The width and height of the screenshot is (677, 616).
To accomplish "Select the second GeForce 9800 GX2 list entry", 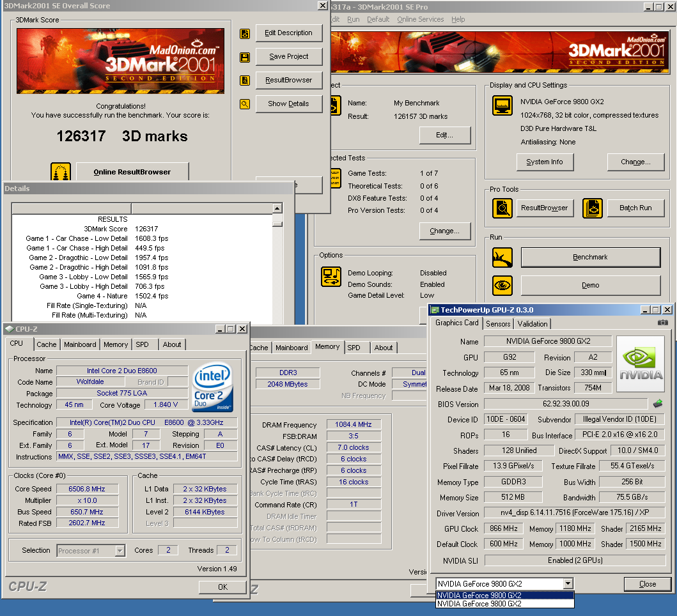I will coord(505,603).
